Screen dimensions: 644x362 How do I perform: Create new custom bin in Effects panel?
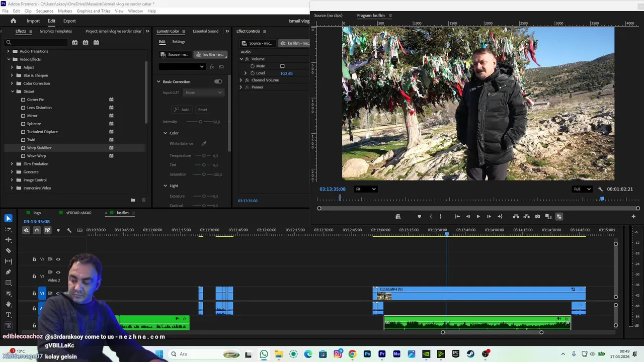pyautogui.click(x=133, y=200)
